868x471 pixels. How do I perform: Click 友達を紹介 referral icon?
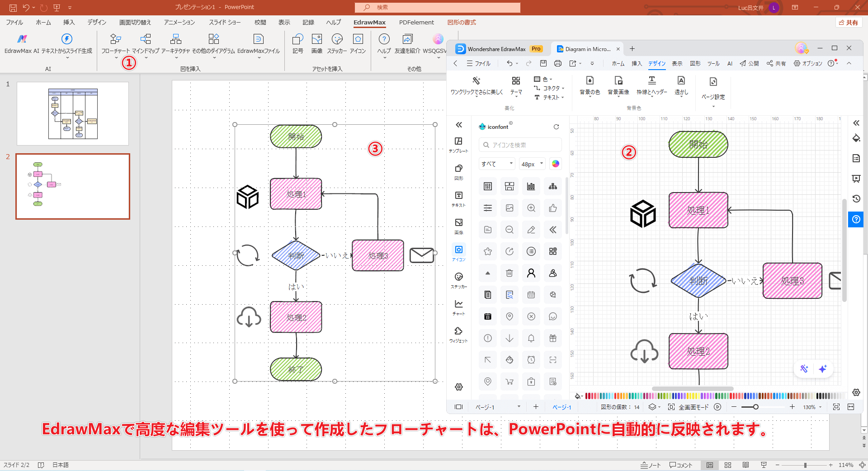[407, 44]
